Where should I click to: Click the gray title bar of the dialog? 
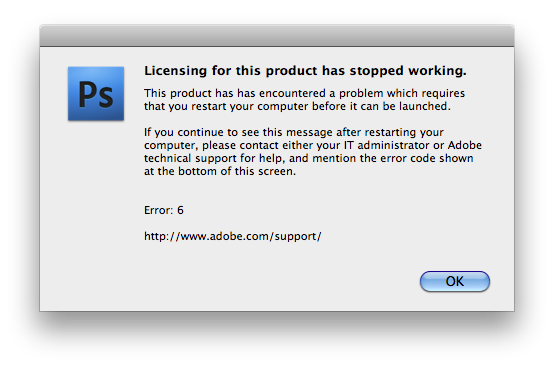[x=277, y=35]
